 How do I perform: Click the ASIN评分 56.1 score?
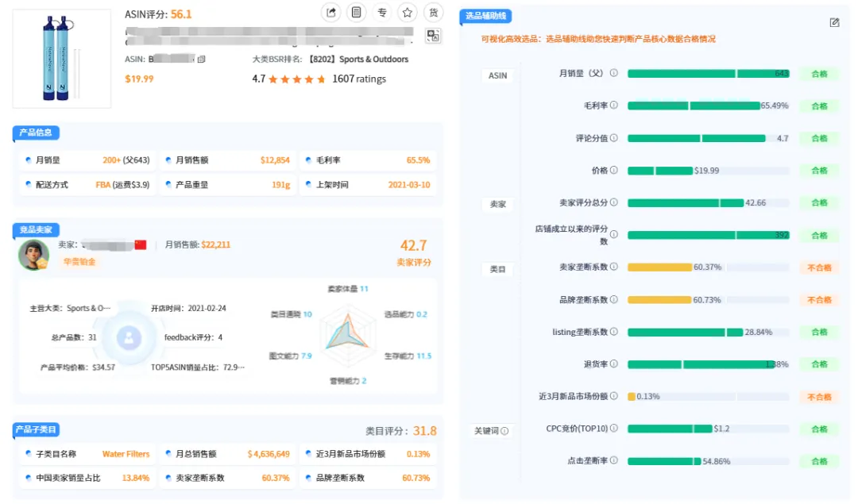[x=181, y=14]
